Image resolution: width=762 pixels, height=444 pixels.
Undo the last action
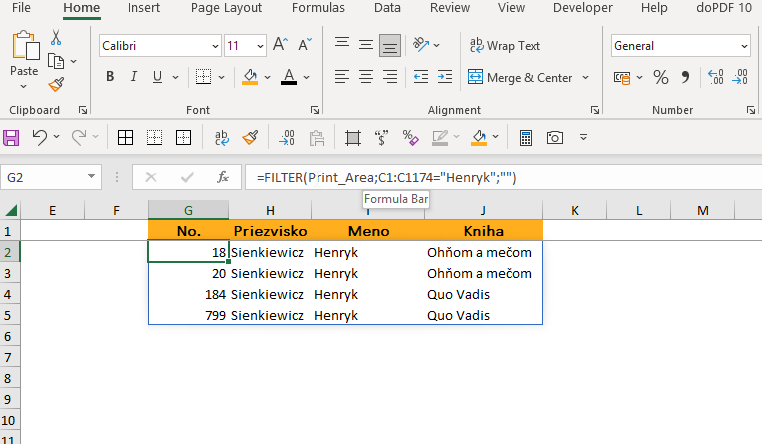(39, 137)
